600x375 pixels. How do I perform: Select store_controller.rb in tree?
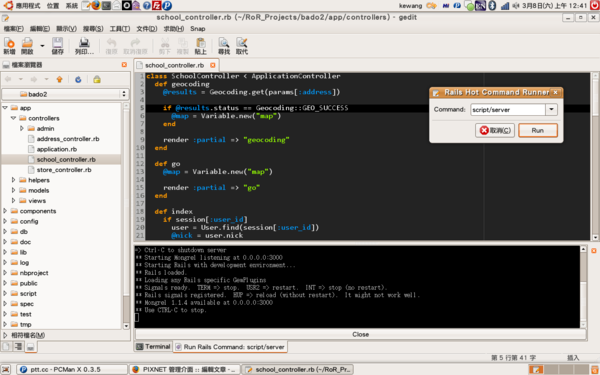tap(64, 170)
